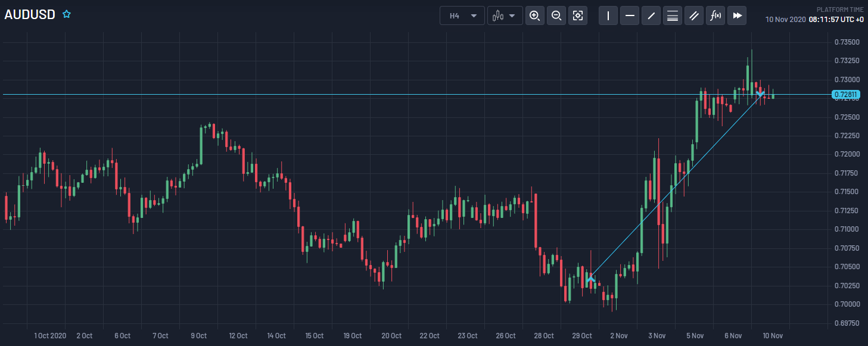Select the horizontal blue price line

pos(357,93)
